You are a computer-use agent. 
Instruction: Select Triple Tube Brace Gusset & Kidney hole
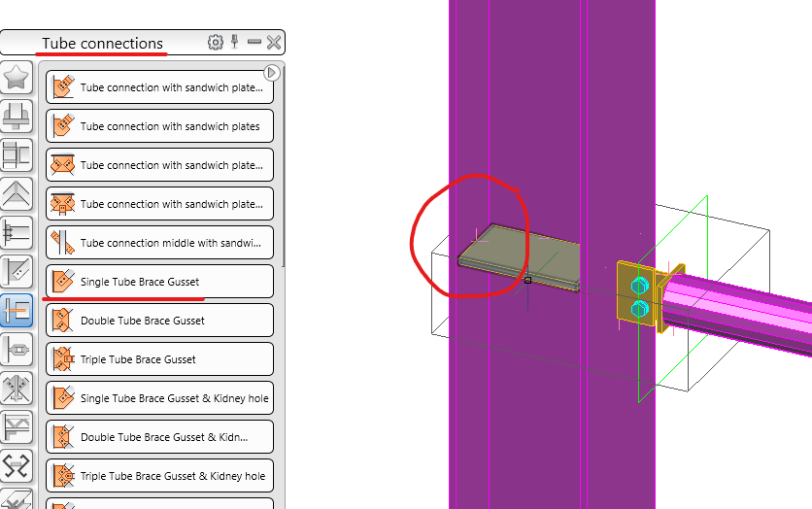click(159, 475)
